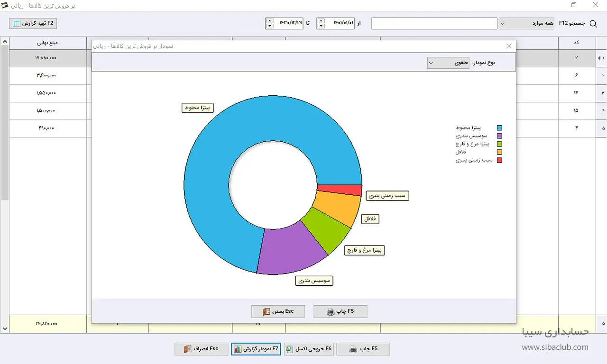Screen dimensions: 607x364
Task: Click the F7 نمودار گزارش chart icon
Action: pos(238,349)
